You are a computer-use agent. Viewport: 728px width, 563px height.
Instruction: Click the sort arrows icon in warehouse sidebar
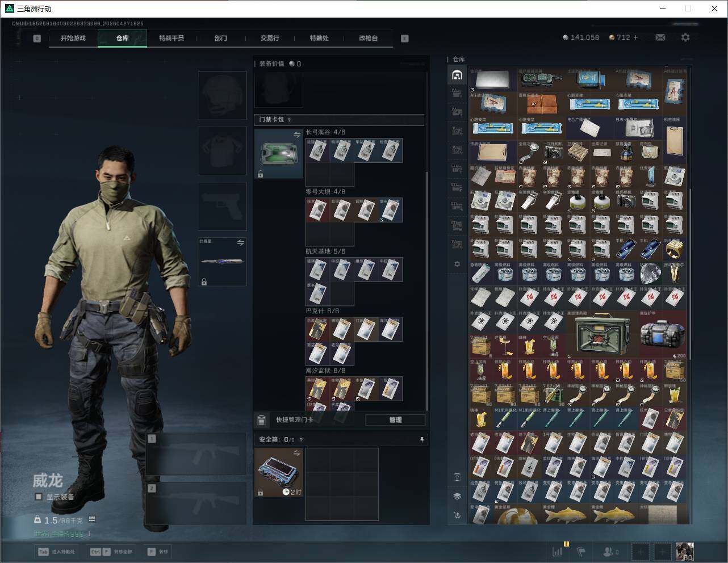point(457,515)
